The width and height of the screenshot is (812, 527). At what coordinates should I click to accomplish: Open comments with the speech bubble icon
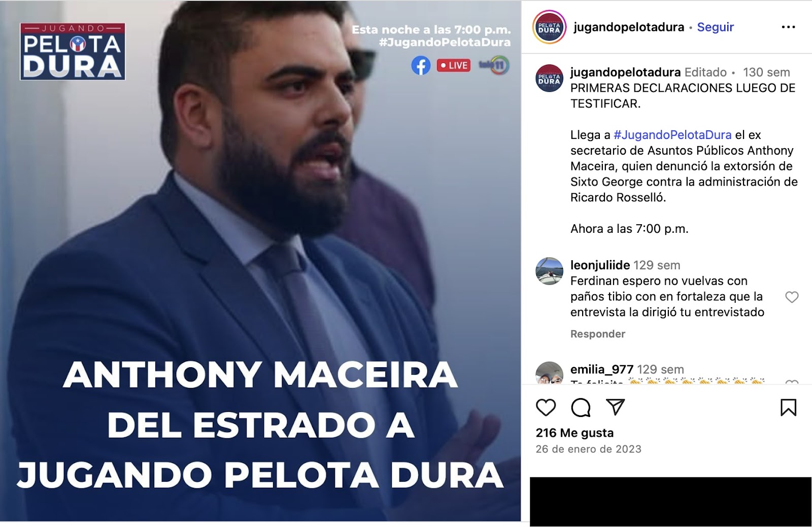click(x=581, y=407)
